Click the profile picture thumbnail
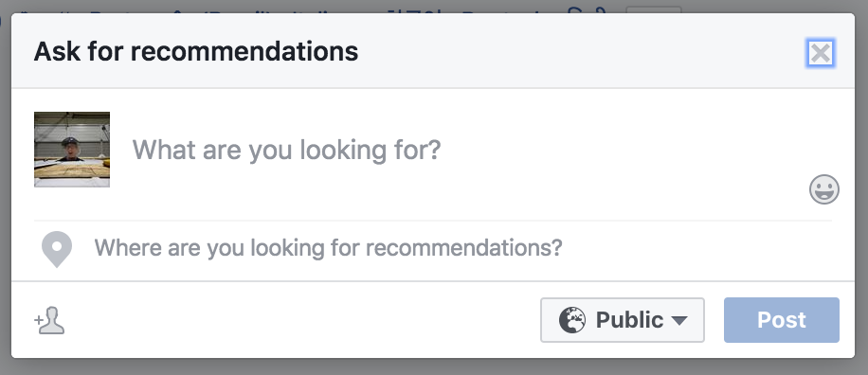The width and height of the screenshot is (868, 375). (x=72, y=150)
